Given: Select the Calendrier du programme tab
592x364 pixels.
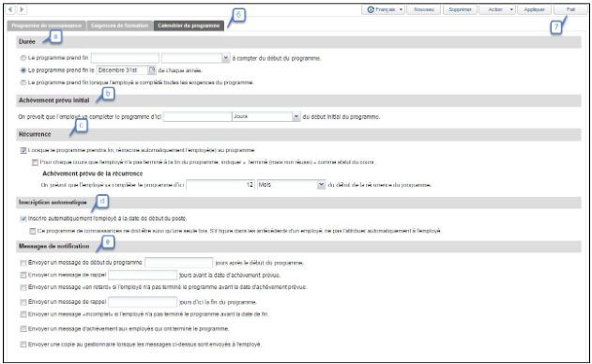Looking at the screenshot, I should [189, 25].
